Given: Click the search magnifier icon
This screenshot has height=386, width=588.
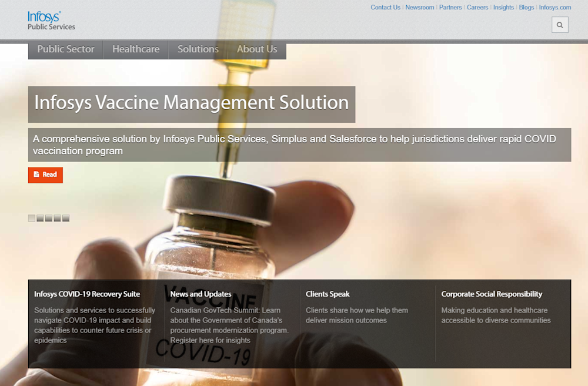Looking at the screenshot, I should pyautogui.click(x=560, y=25).
